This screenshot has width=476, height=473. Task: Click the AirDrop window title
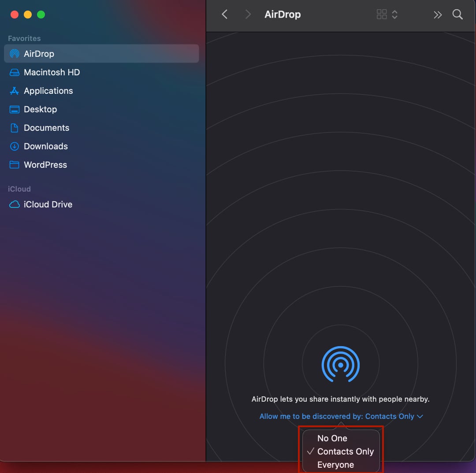point(283,14)
